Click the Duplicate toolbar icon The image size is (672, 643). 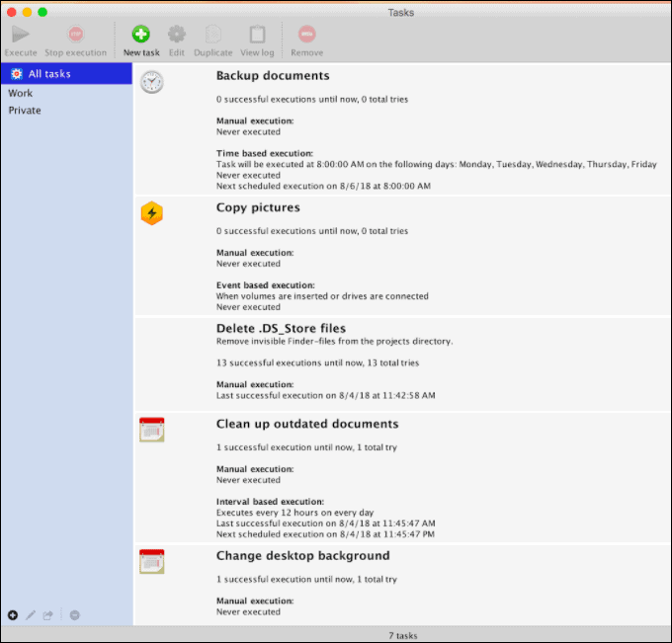click(213, 36)
